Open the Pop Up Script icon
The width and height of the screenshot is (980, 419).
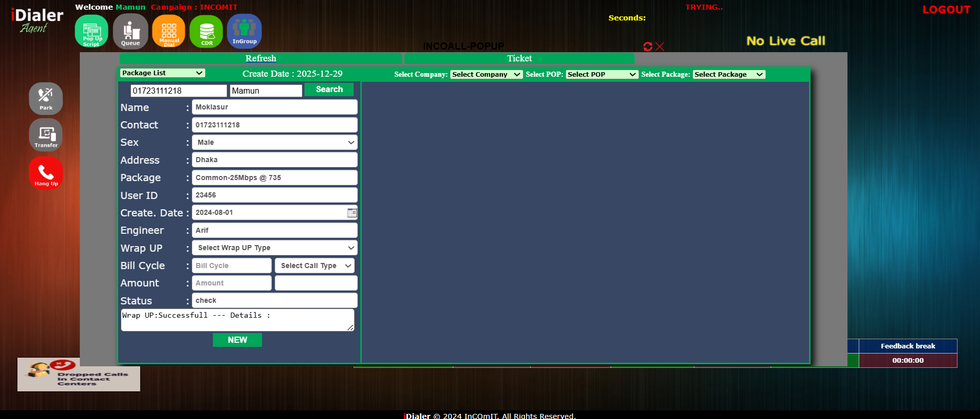pos(92,31)
